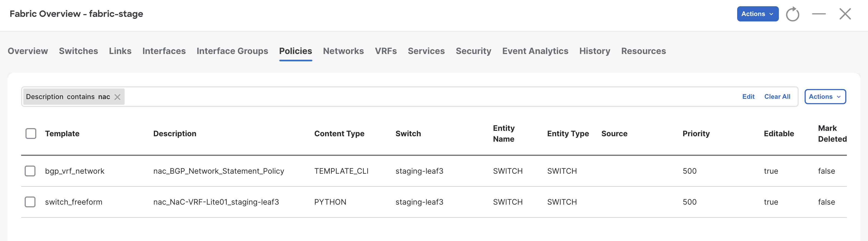The height and width of the screenshot is (241, 868).
Task: Click the Editable column header
Action: tap(779, 134)
